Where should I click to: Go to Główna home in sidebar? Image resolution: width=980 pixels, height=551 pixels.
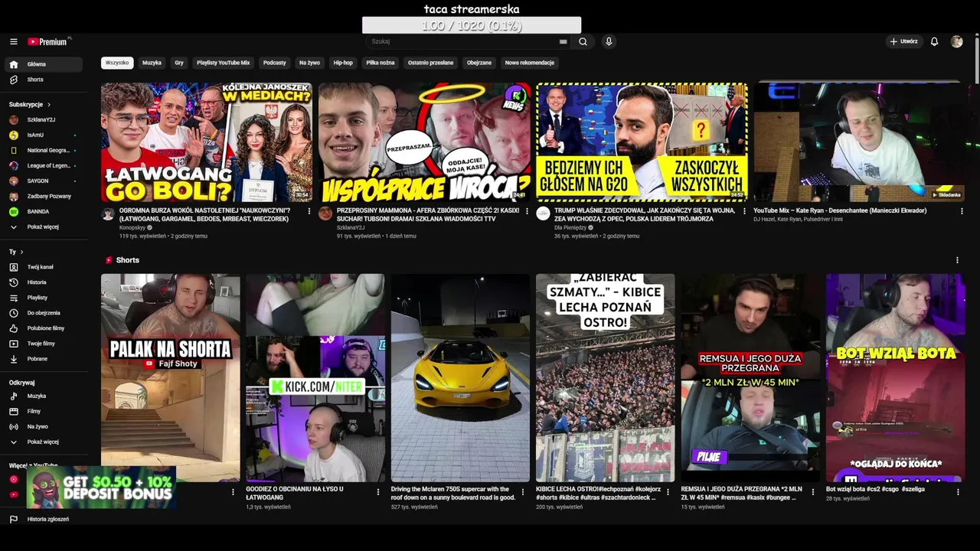click(x=43, y=64)
